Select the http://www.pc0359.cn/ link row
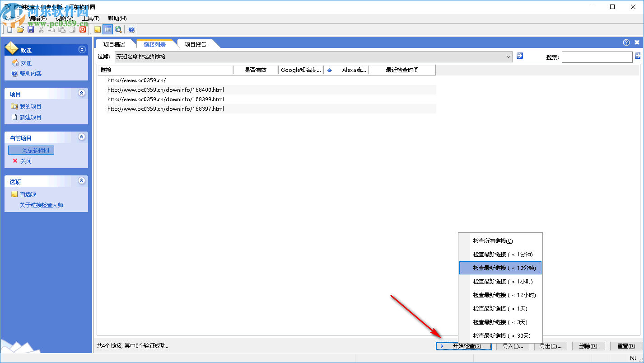Viewport: 644px width, 363px height. [x=266, y=80]
